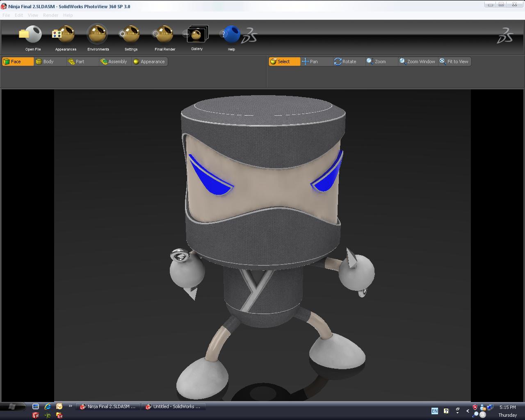Screen dimensions: 525x420
Task: Switch selection mode to Assembly
Action: coord(115,62)
